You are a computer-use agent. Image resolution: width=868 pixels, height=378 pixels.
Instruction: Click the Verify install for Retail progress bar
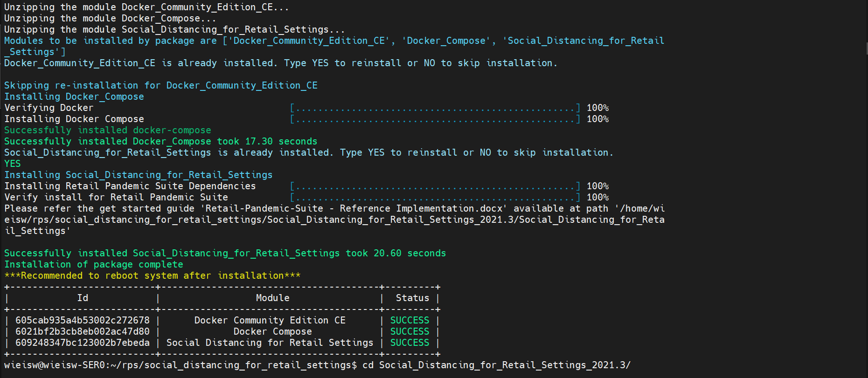[x=435, y=198]
